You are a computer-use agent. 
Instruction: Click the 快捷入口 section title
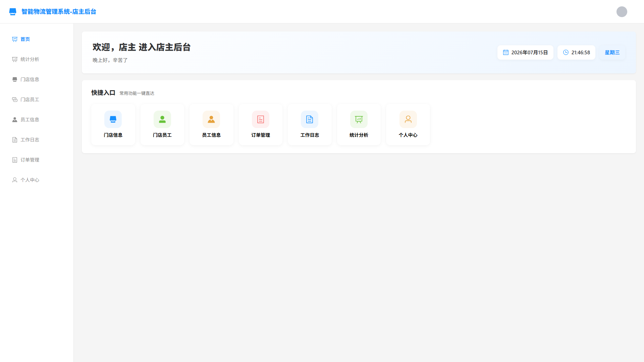point(103,93)
